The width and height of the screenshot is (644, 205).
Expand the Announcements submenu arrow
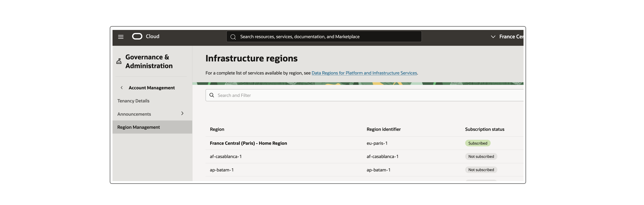(182, 114)
